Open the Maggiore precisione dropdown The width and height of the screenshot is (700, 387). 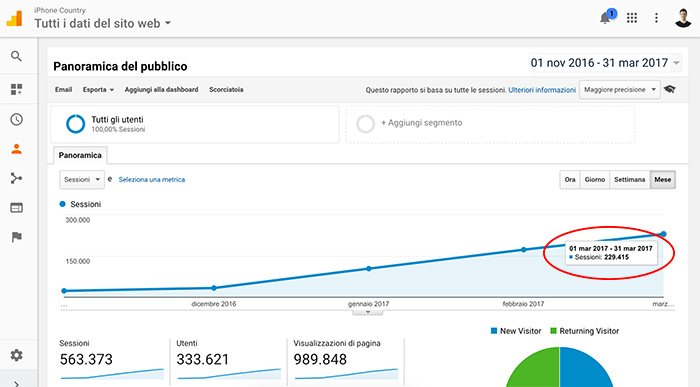[620, 90]
